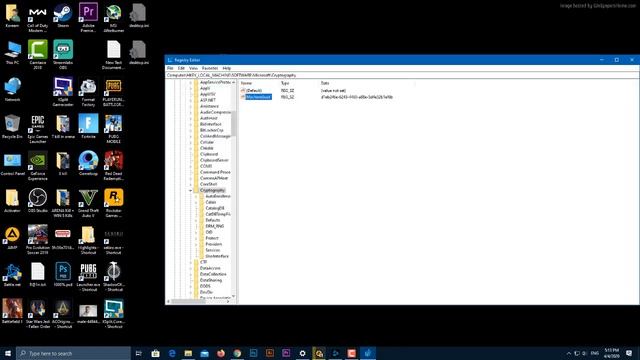
Task: Expand the OID subkey
Action: click(196, 232)
